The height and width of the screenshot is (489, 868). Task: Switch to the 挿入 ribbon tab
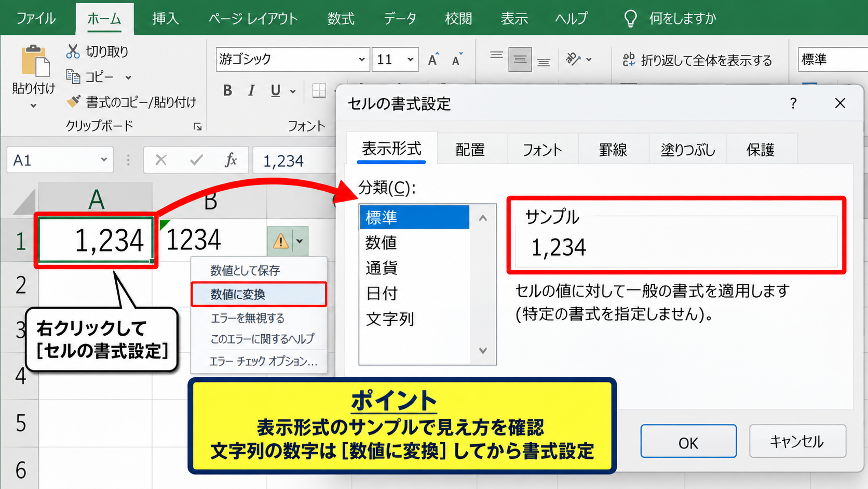click(166, 19)
